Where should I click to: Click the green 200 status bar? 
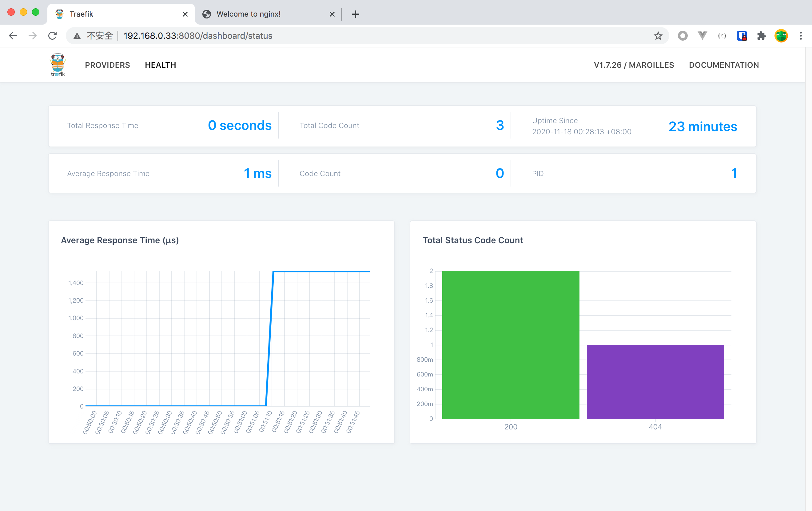tap(511, 344)
